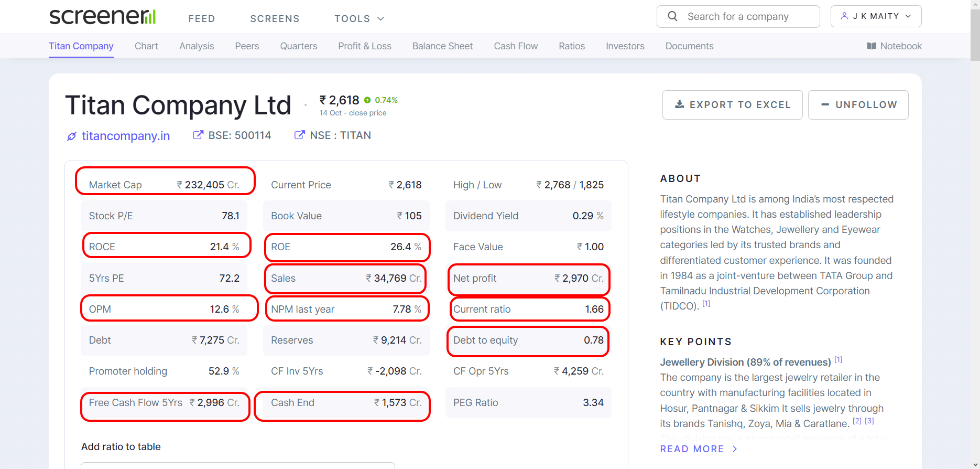Open the Cash Flow tab
This screenshot has width=980, height=469.
[516, 46]
